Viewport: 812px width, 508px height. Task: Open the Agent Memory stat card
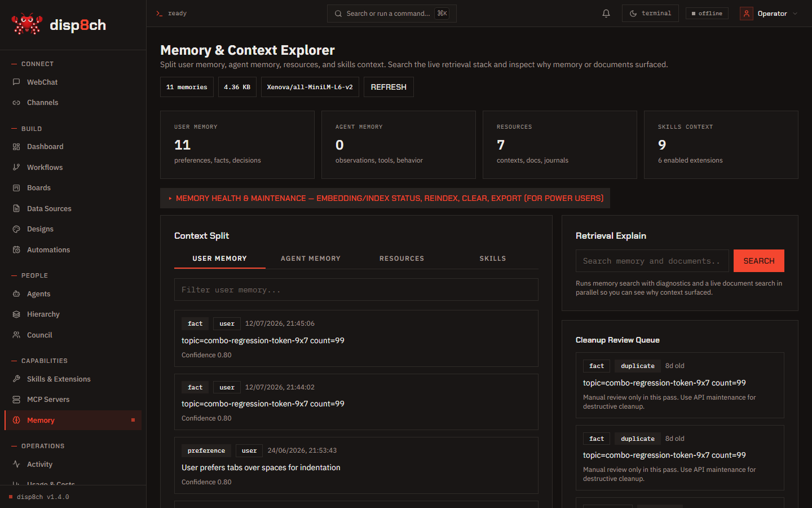[399, 145]
